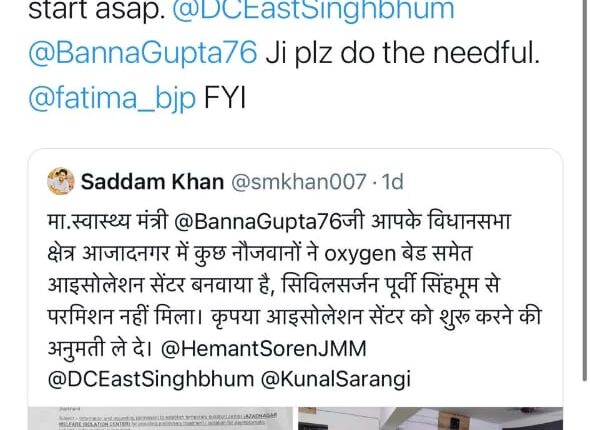Open the letter document image thumbnail
The image size is (591, 430).
[160, 418]
